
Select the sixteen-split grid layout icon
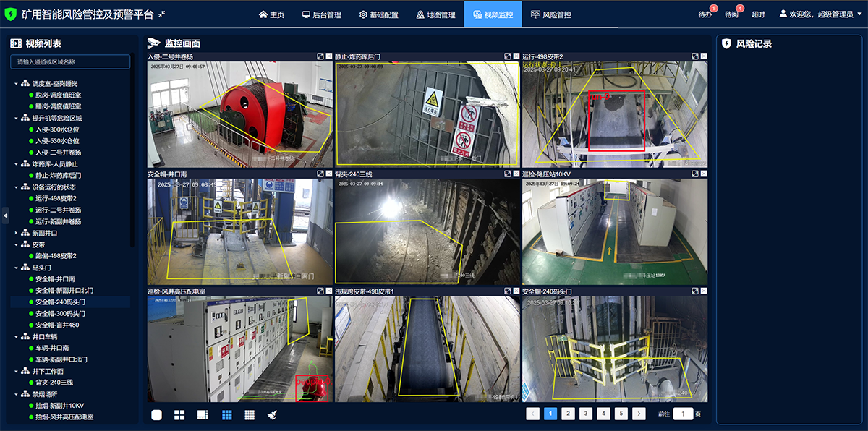point(250,414)
